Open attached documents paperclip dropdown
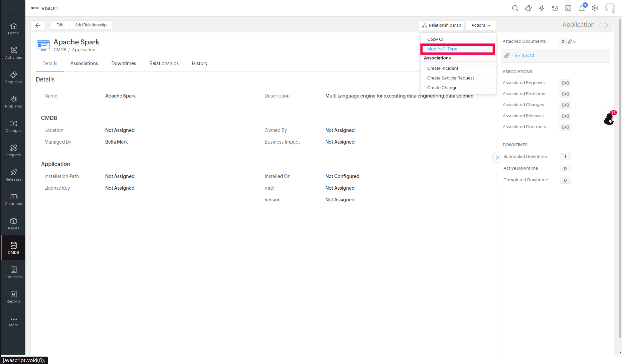This screenshot has width=622, height=364. (572, 42)
